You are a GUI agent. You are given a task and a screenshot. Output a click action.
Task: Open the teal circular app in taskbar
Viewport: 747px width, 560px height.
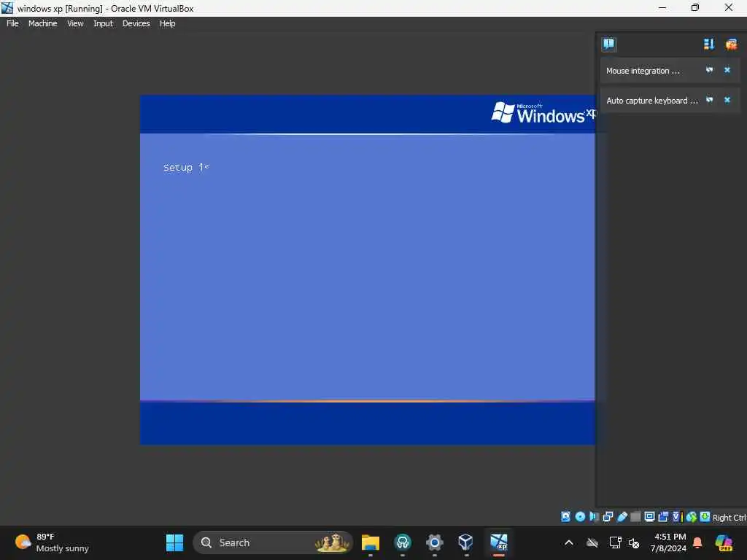tap(403, 542)
